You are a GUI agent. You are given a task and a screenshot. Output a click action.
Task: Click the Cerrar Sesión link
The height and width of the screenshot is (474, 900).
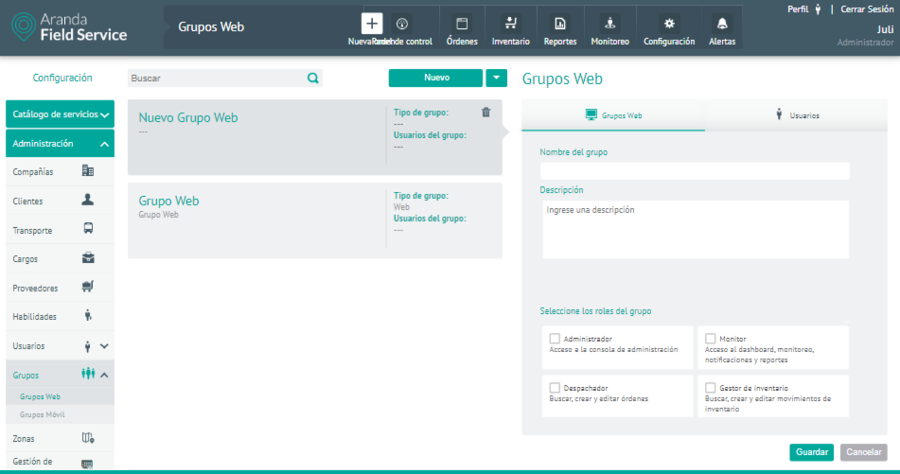point(867,9)
